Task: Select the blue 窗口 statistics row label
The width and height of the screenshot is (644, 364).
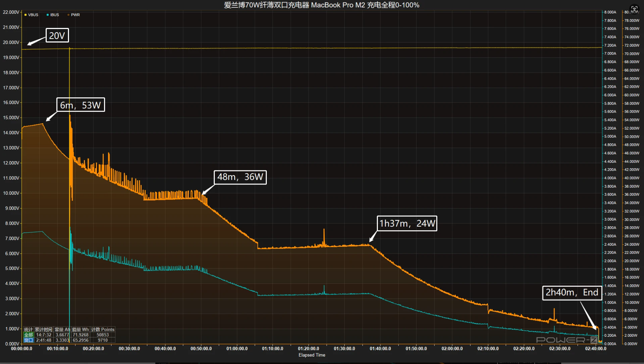Action: click(x=29, y=340)
